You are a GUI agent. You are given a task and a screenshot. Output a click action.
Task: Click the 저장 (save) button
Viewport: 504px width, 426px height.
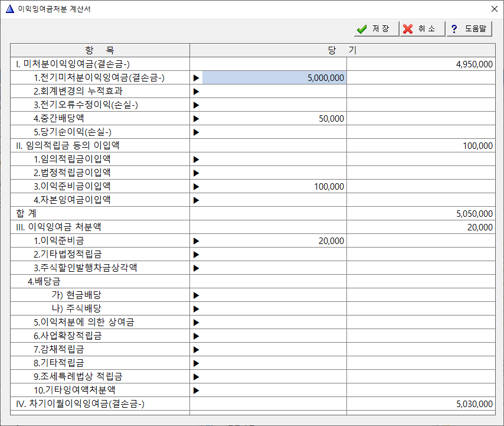377,29
